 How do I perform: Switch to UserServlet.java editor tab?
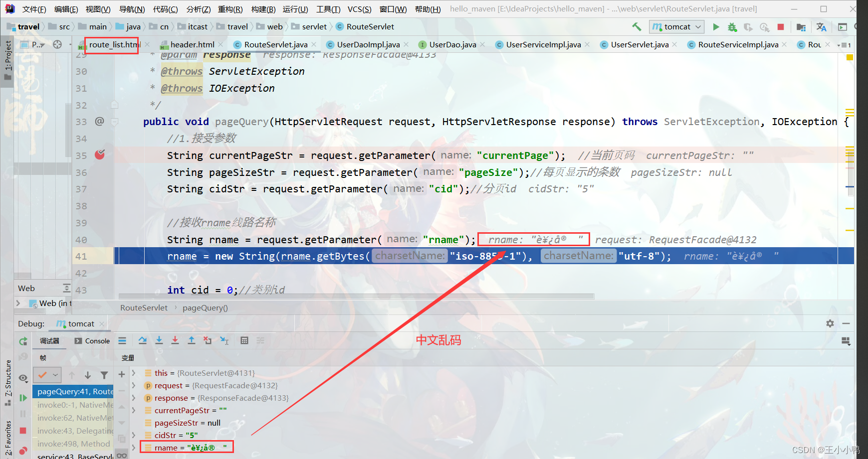coord(640,45)
